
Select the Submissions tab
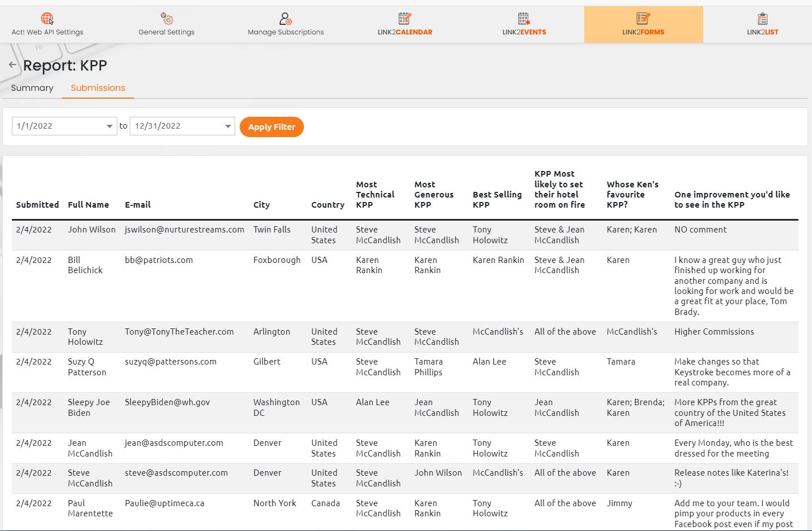point(98,88)
